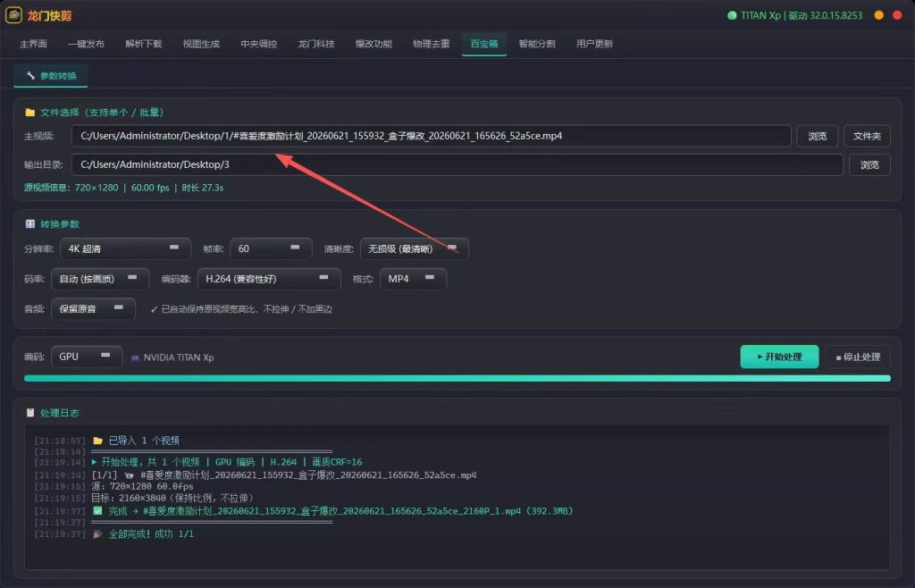Image resolution: width=915 pixels, height=588 pixels.
Task: Click the wrench icon on 参数转换 tab
Action: [30, 75]
